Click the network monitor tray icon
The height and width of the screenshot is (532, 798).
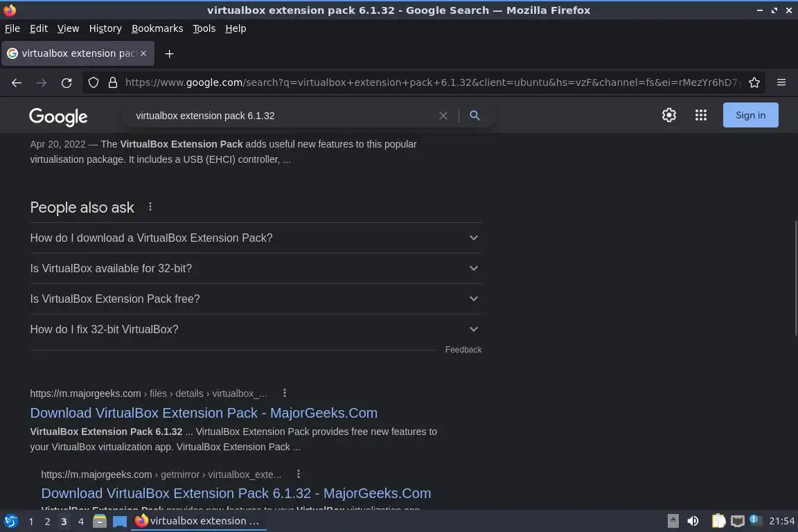[737, 521]
